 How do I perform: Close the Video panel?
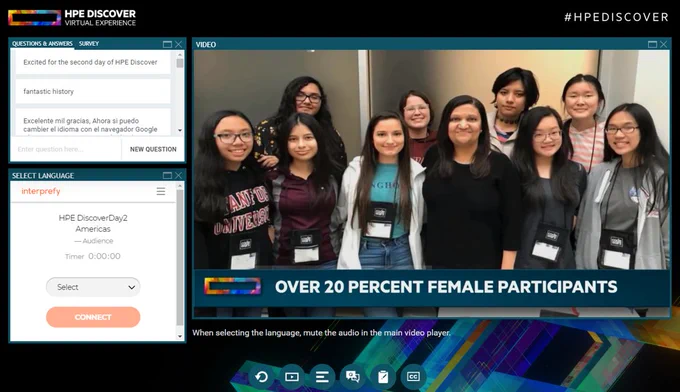[664, 44]
